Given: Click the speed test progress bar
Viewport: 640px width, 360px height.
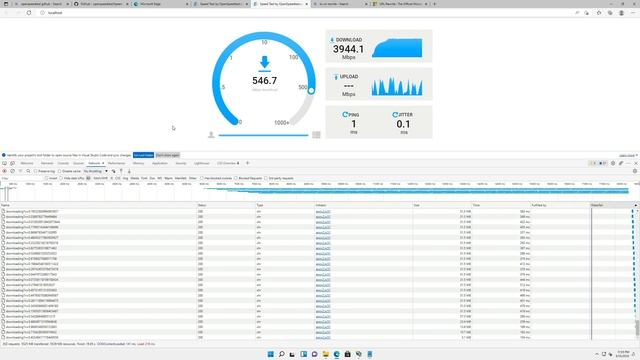Looking at the screenshot, I should [263, 135].
